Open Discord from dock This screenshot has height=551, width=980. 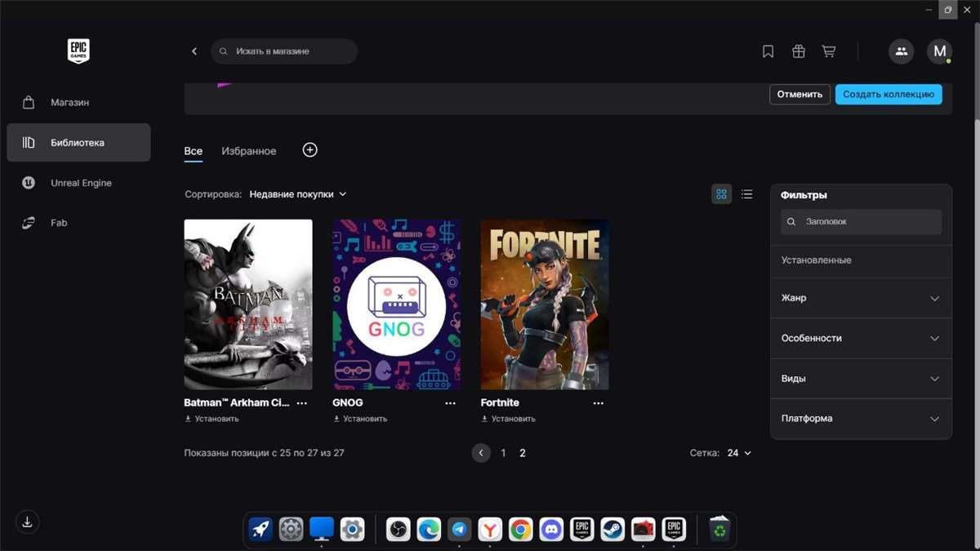pos(551,530)
